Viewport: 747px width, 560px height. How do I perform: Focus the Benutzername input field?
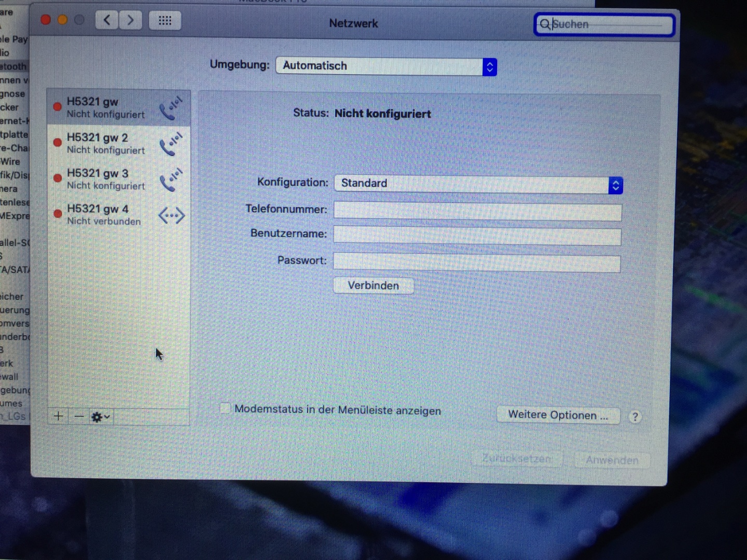[477, 236]
